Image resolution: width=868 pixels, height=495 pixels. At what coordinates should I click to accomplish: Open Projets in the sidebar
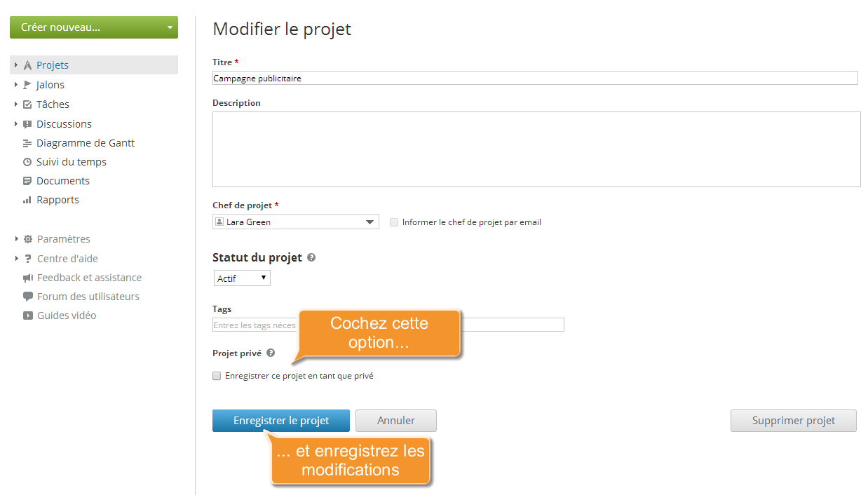pyautogui.click(x=53, y=65)
